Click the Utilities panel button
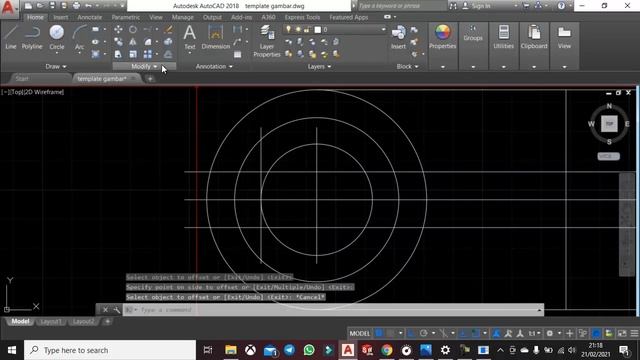 pos(504,37)
